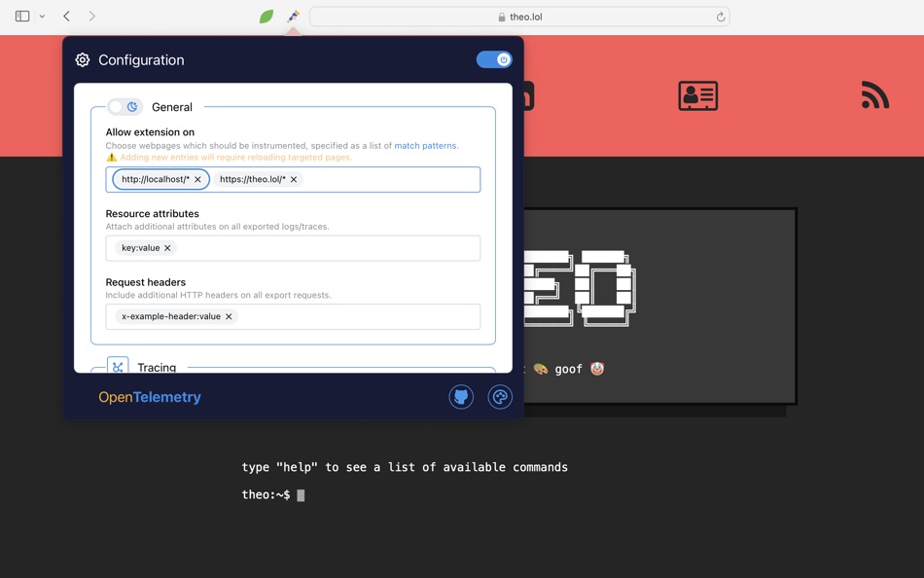Select the Tracing scissors icon
The width and height of the screenshot is (924, 578).
(117, 367)
